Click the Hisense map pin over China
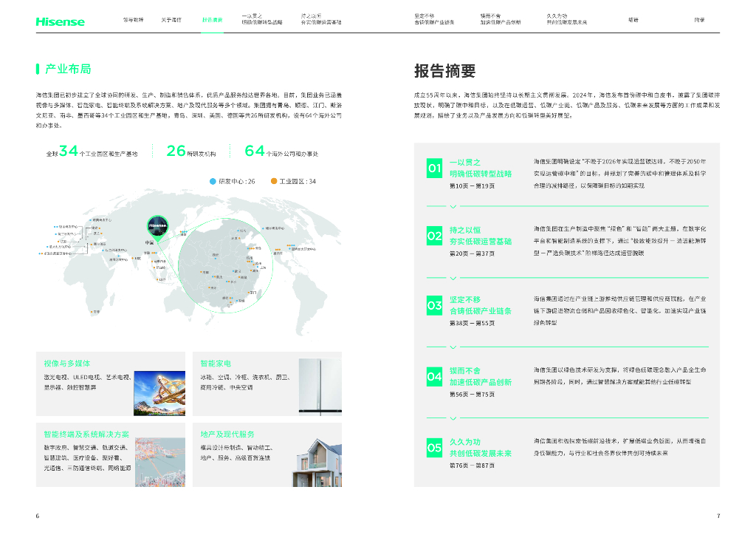756x535 pixels. [158, 225]
